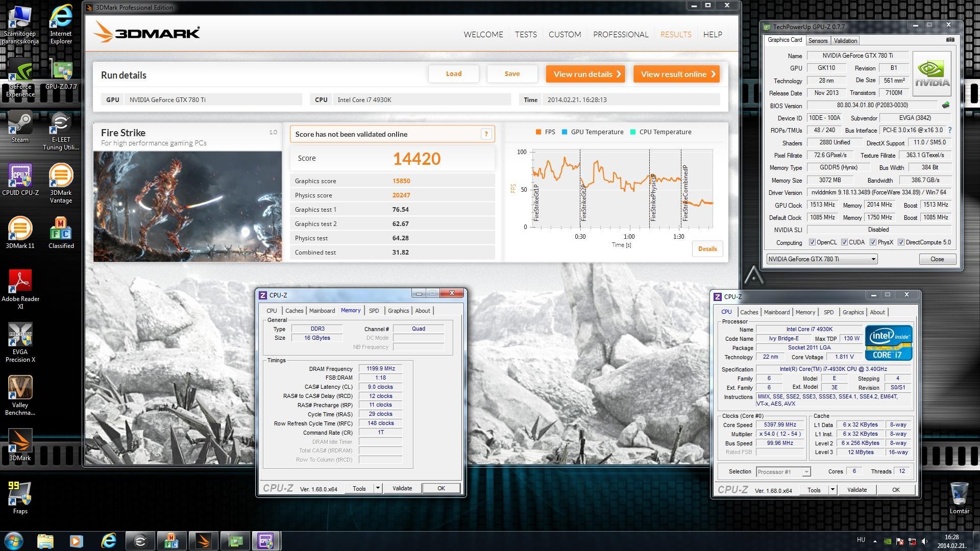Open the PROFESSIONAL section in 3DMark

click(621, 35)
